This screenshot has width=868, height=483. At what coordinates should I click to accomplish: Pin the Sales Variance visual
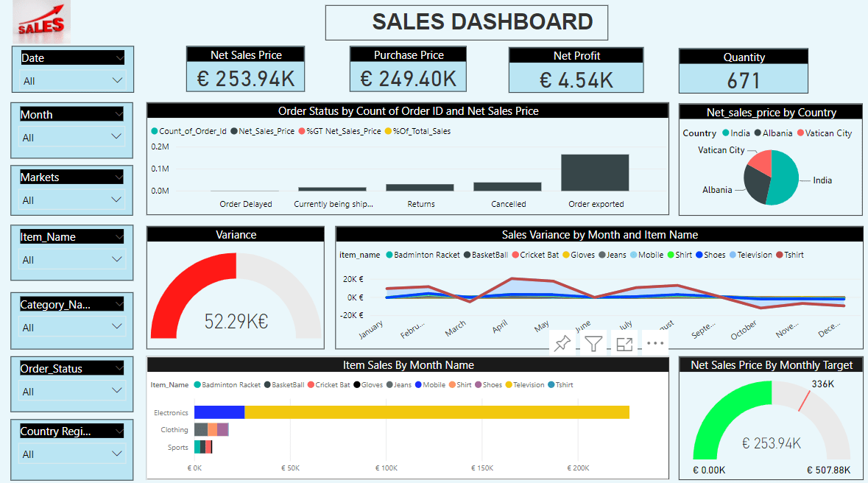coord(562,343)
